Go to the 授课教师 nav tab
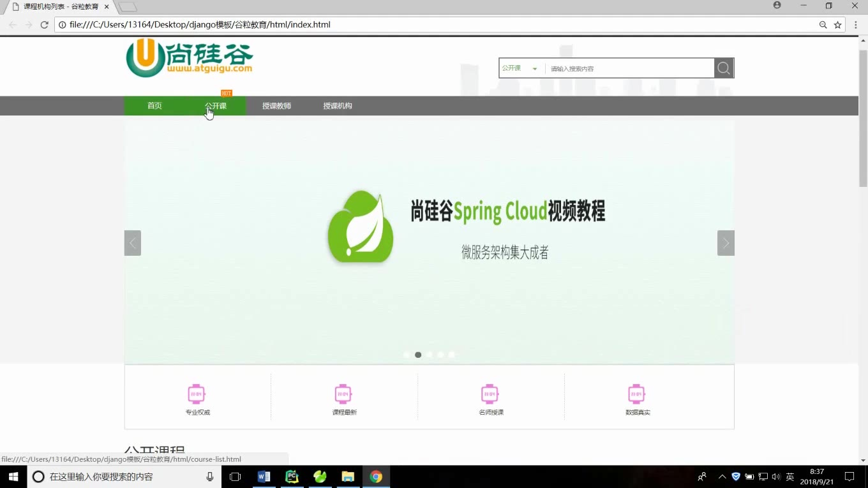The height and width of the screenshot is (488, 868). (x=276, y=106)
